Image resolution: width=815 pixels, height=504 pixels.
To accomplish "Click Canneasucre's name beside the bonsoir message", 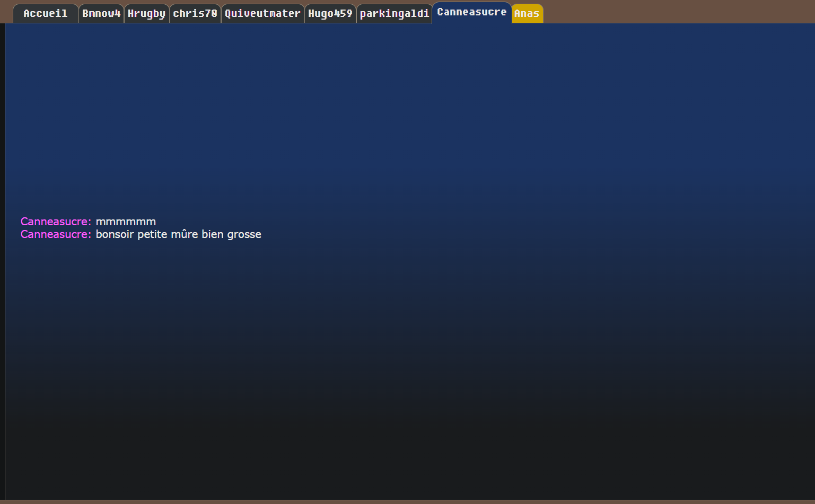I will (x=56, y=234).
